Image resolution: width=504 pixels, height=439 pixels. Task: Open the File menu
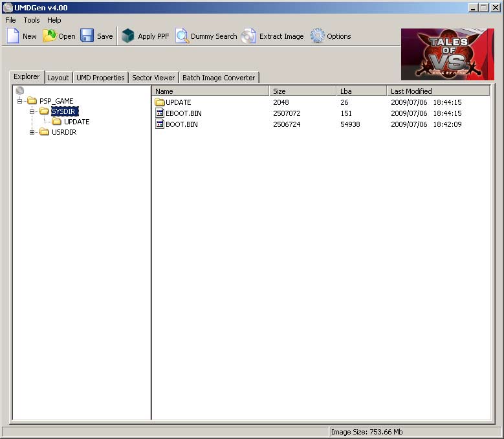tap(10, 20)
